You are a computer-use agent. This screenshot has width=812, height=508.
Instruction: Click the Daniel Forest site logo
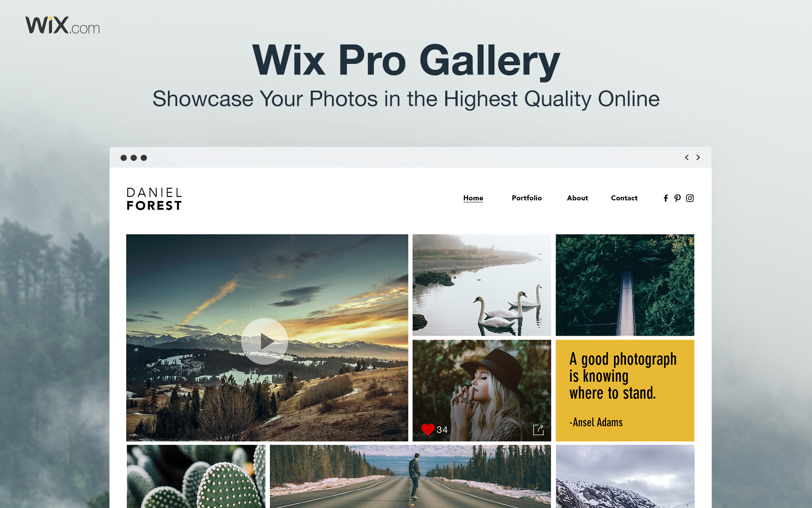154,199
